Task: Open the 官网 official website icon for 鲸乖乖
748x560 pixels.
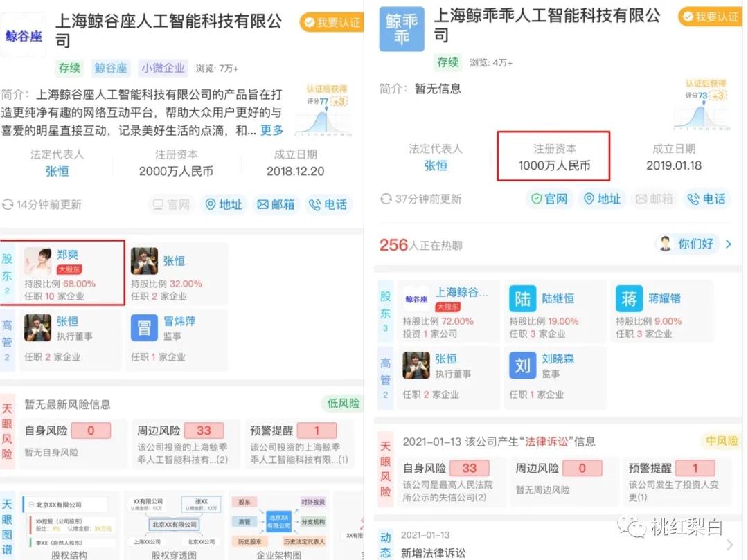Action: [x=551, y=199]
